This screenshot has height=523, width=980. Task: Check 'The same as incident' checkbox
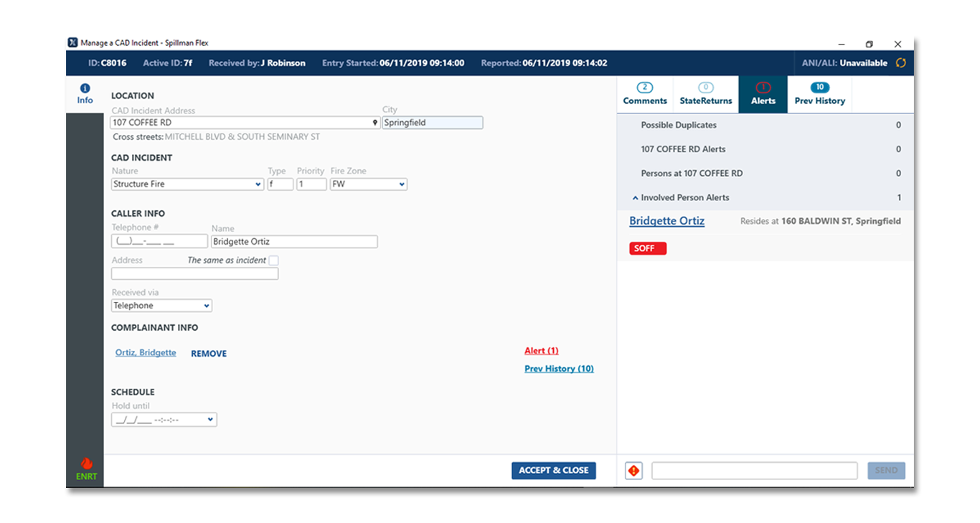273,260
